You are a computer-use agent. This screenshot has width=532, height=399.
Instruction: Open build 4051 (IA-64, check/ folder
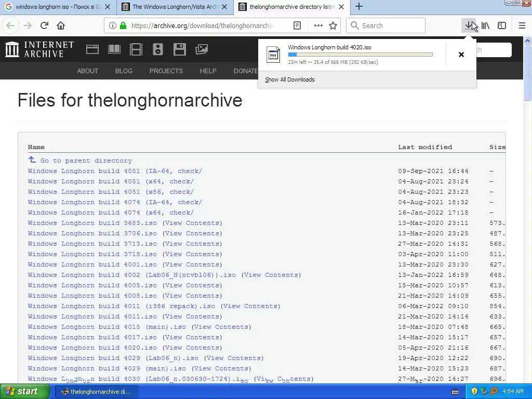115,171
